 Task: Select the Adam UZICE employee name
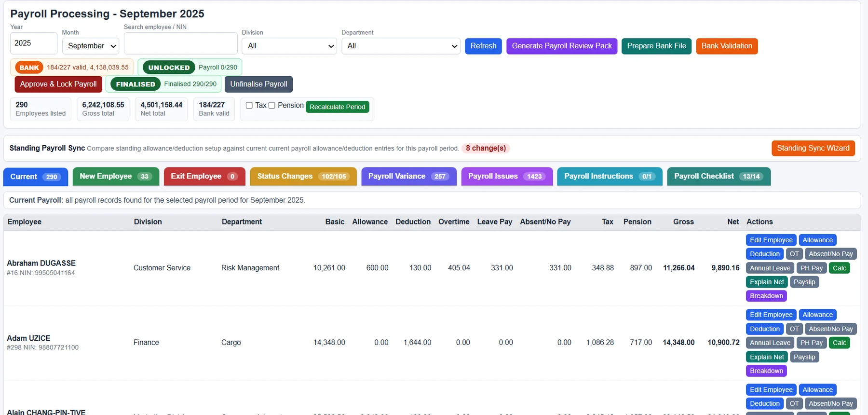28,338
